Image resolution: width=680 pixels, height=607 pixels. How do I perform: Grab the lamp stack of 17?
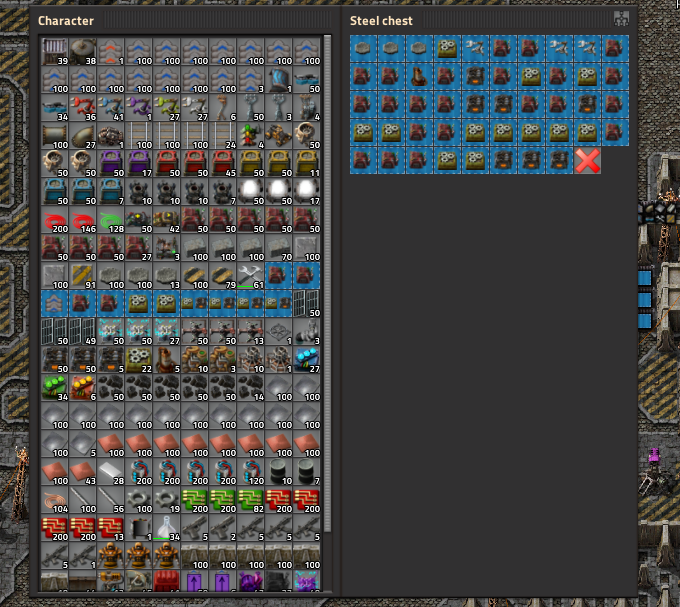pyautogui.click(x=307, y=189)
